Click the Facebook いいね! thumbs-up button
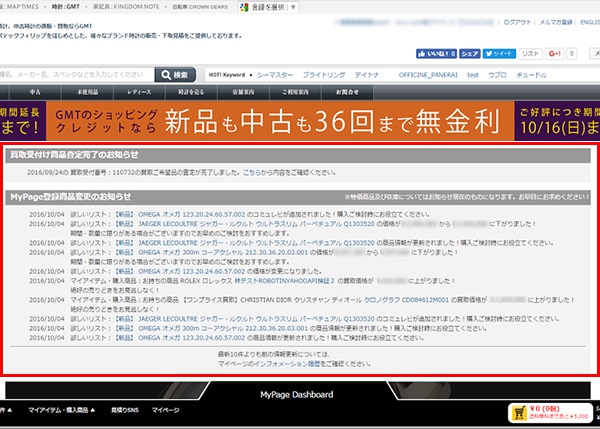The width and height of the screenshot is (600, 429). click(436, 54)
